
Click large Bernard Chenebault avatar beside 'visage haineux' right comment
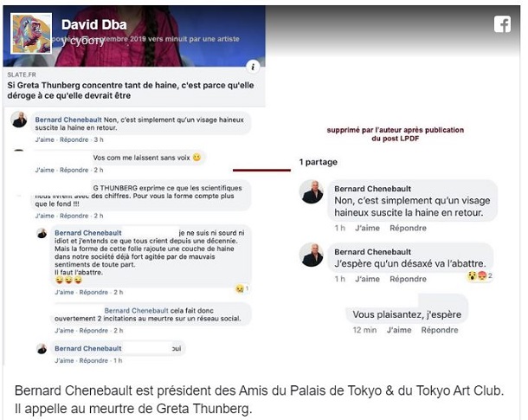[x=312, y=192]
